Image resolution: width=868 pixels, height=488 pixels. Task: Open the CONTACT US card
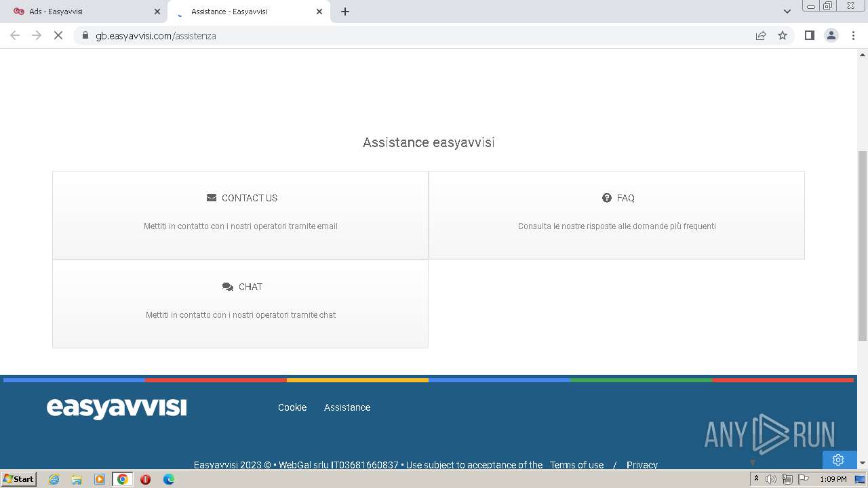(x=240, y=215)
